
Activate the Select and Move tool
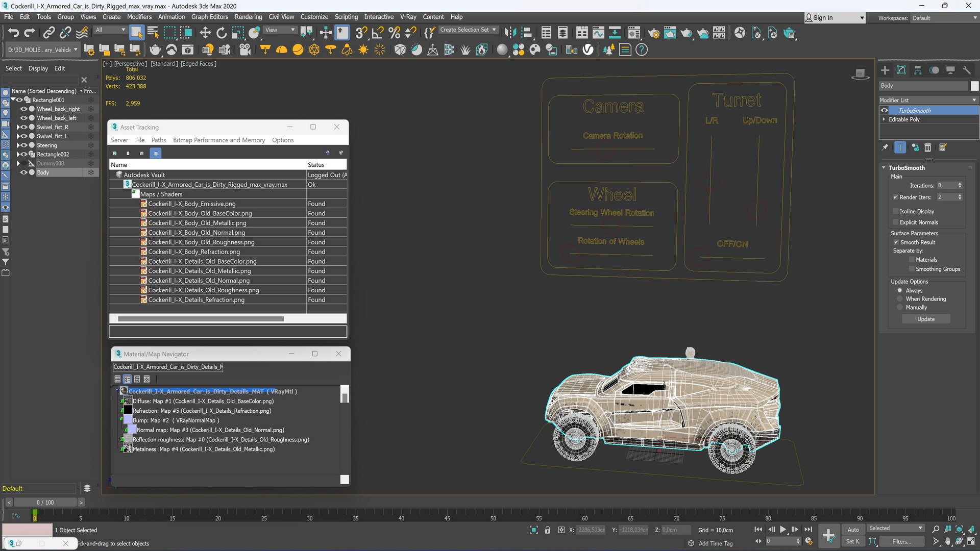[x=205, y=33]
